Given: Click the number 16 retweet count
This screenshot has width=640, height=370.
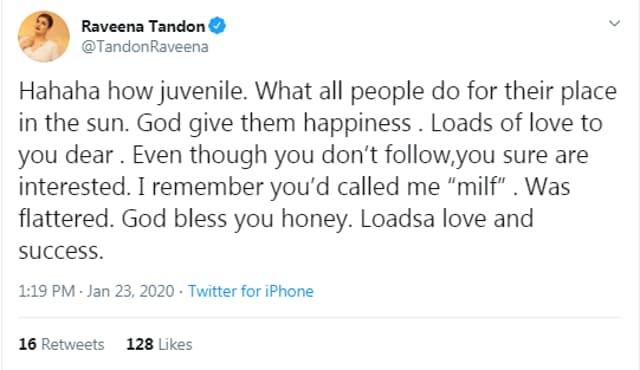Looking at the screenshot, I should 27,344.
